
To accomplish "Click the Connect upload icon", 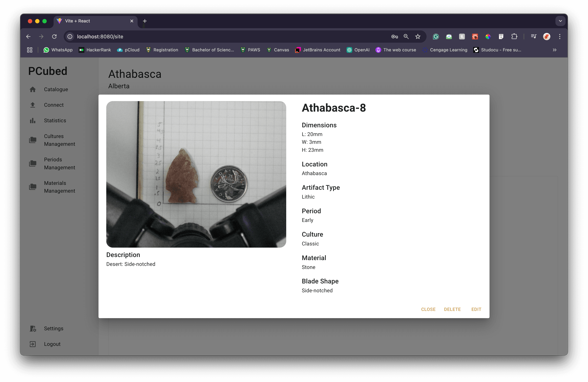I will pos(33,105).
